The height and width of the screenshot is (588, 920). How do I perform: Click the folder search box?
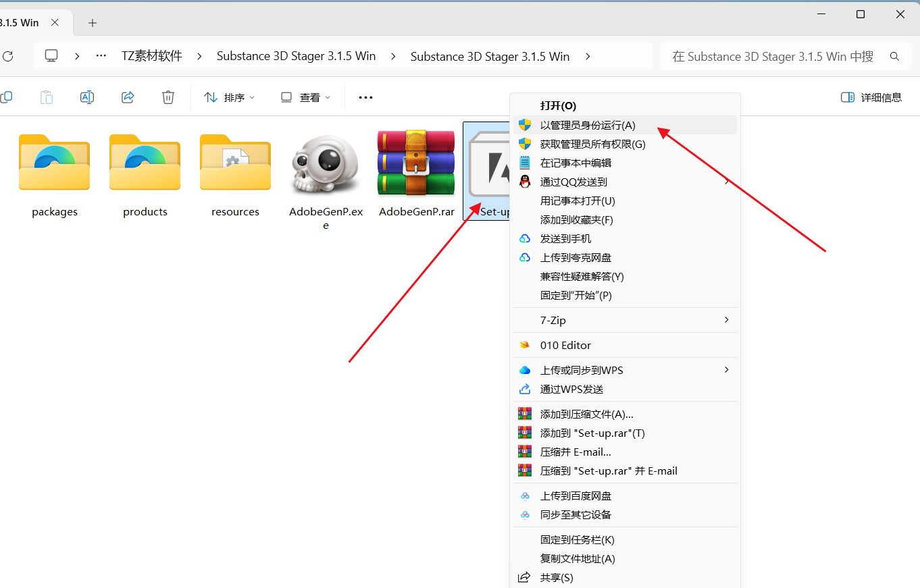pos(786,57)
